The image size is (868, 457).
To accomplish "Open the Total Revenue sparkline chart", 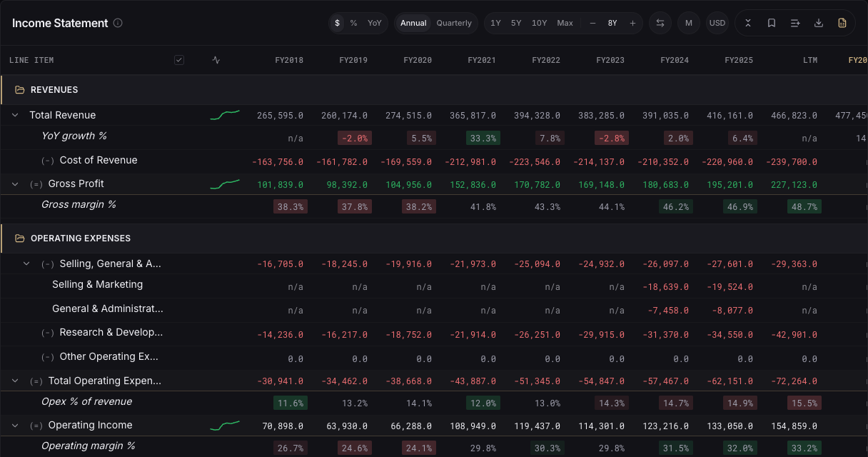I will (225, 115).
